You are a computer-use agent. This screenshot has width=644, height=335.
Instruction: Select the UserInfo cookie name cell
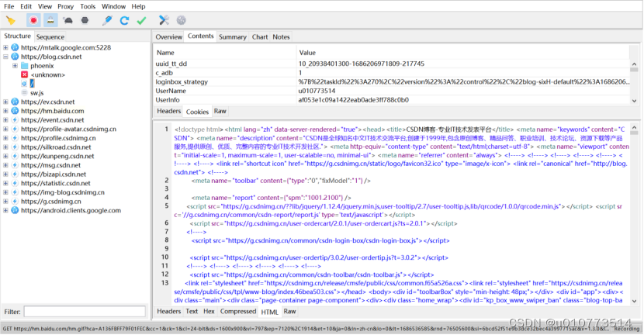pos(225,100)
